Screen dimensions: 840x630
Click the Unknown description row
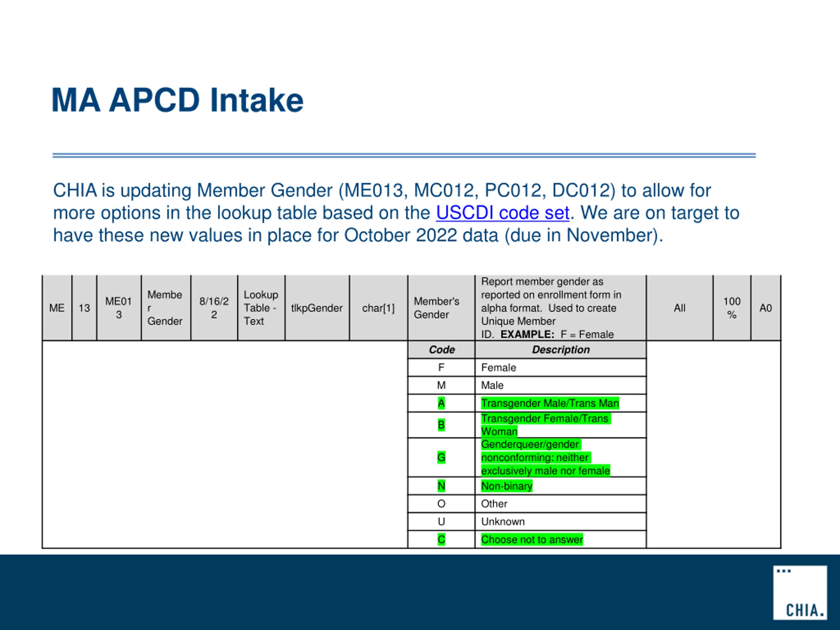click(x=502, y=521)
